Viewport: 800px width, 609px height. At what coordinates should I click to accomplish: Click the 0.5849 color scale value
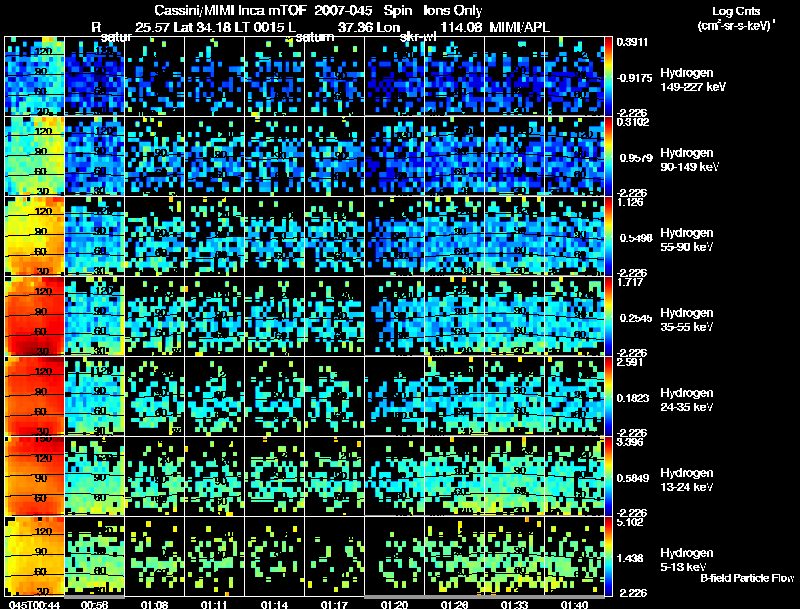point(633,478)
